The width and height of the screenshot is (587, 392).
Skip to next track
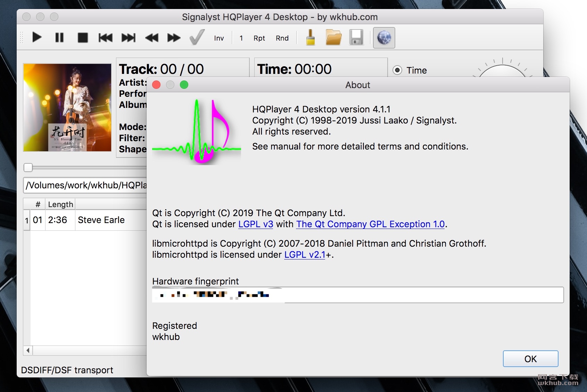[128, 37]
